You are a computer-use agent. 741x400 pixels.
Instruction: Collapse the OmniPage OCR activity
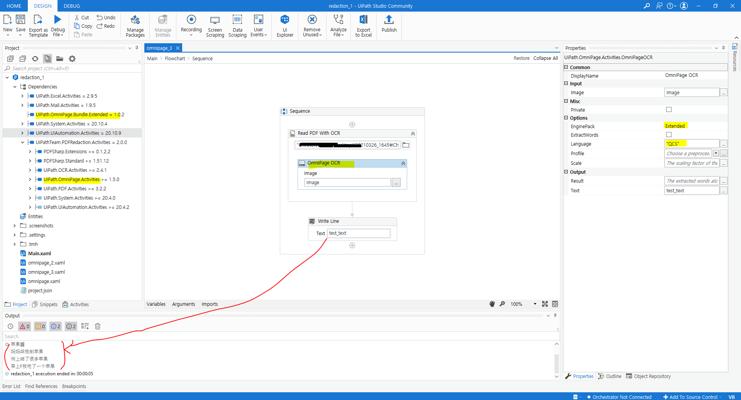coord(403,163)
